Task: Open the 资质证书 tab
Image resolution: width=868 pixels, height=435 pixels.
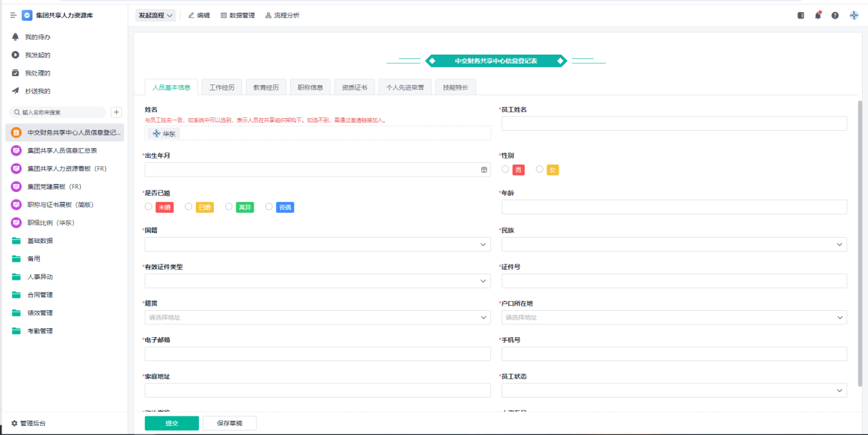Action: pyautogui.click(x=354, y=87)
